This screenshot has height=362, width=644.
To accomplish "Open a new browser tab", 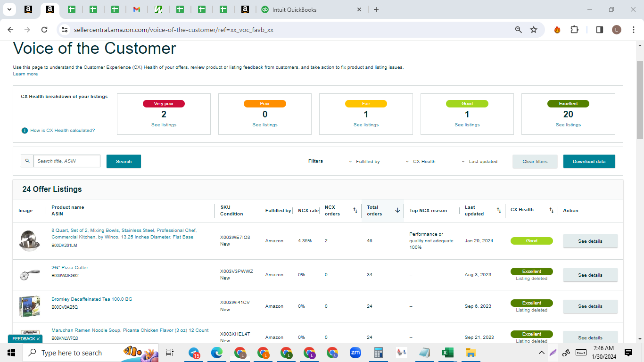I will pyautogui.click(x=376, y=9).
